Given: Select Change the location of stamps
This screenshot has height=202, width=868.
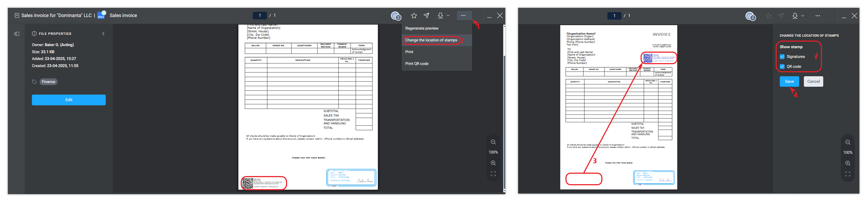Looking at the screenshot, I should click(431, 40).
